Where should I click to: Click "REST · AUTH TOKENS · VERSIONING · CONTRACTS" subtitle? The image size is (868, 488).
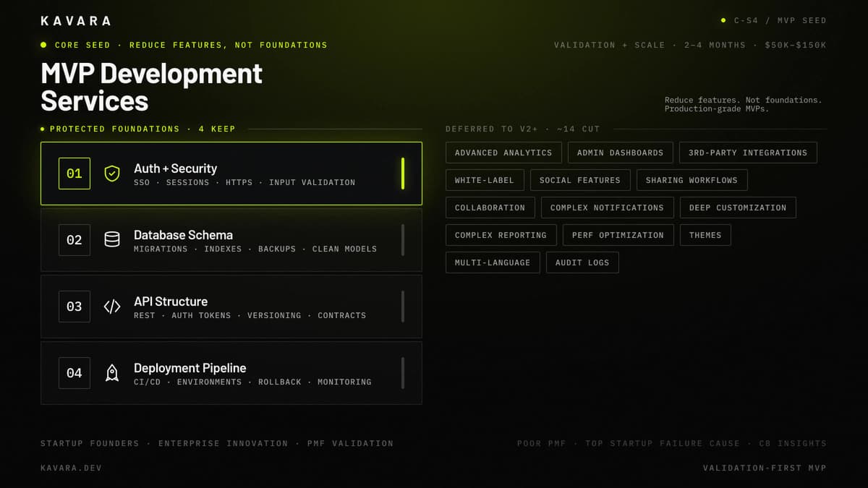[250, 315]
